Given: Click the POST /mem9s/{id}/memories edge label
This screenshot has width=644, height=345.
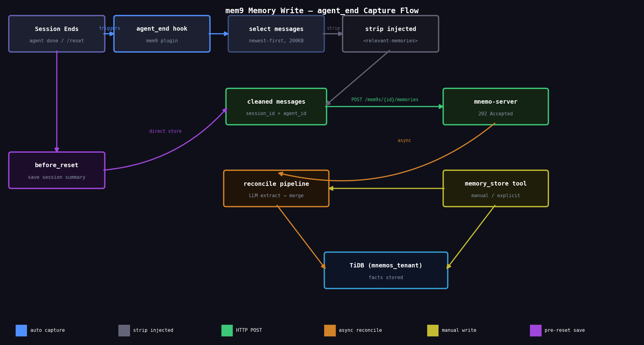Looking at the screenshot, I should pos(385,100).
